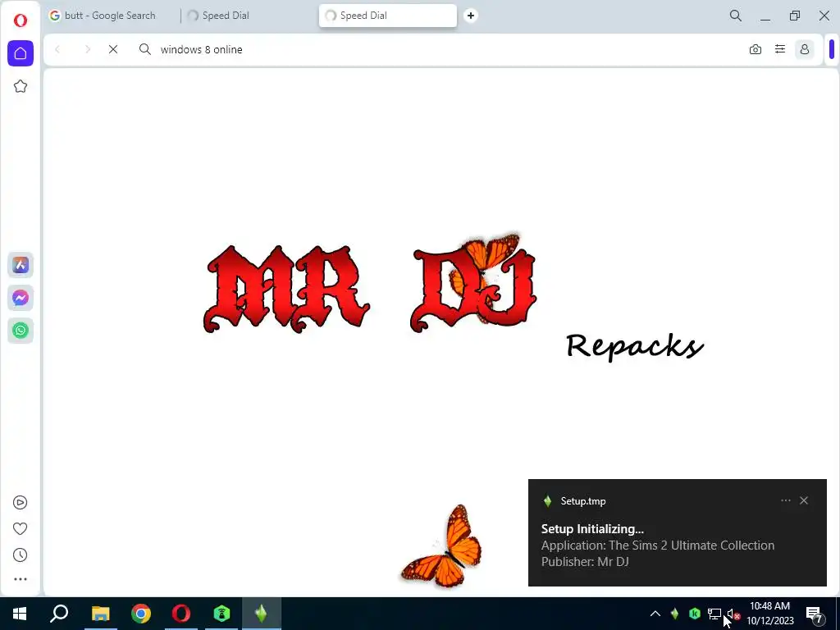Image resolution: width=840 pixels, height=630 pixels.
Task: Click the address bar search magnifier icon
Action: [x=144, y=49]
